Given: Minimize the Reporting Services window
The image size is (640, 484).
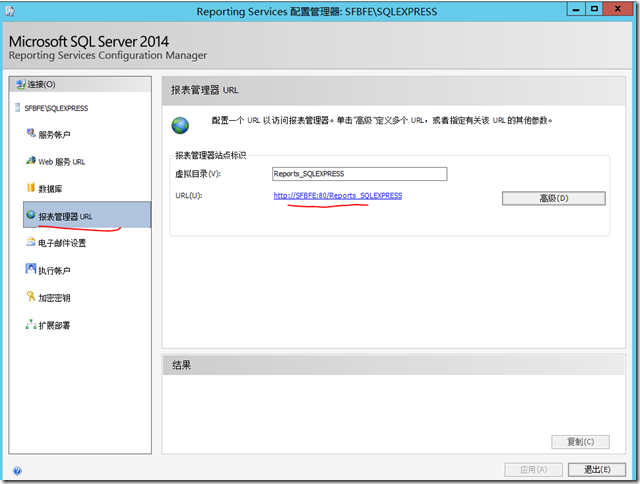Looking at the screenshot, I should coord(576,9).
